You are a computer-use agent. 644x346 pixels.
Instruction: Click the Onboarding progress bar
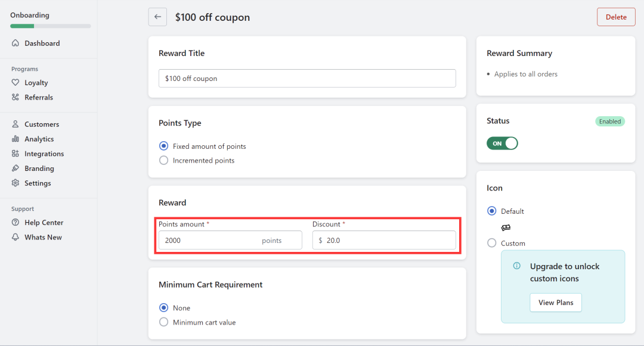coord(51,26)
